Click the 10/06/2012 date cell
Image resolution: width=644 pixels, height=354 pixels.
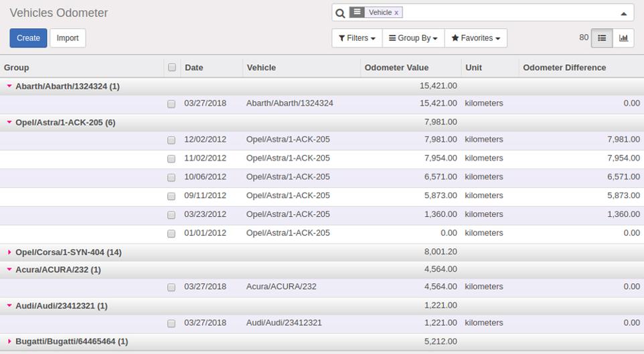coord(205,177)
